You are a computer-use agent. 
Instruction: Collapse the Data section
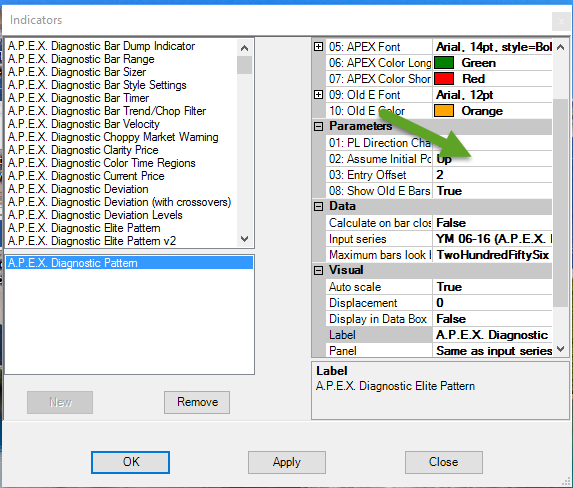(318, 207)
